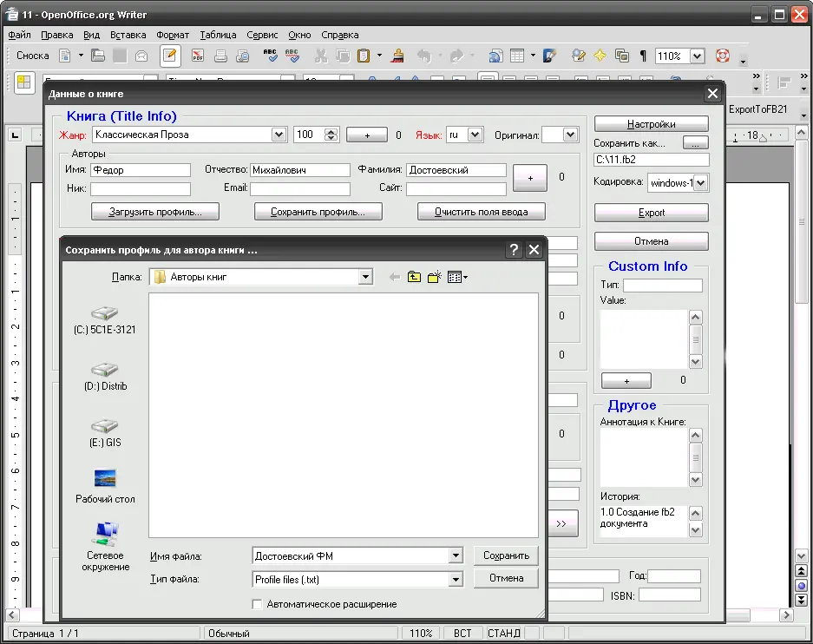Click the Insert Table icon

click(x=517, y=56)
